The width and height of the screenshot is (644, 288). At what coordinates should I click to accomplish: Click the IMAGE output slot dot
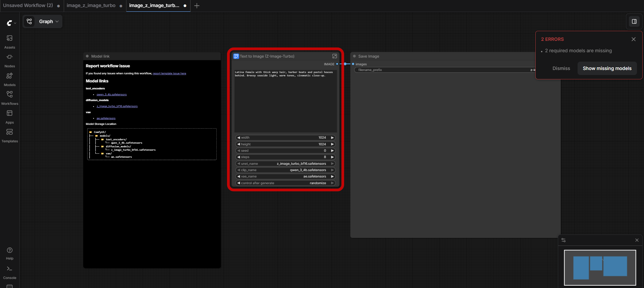[x=337, y=64]
